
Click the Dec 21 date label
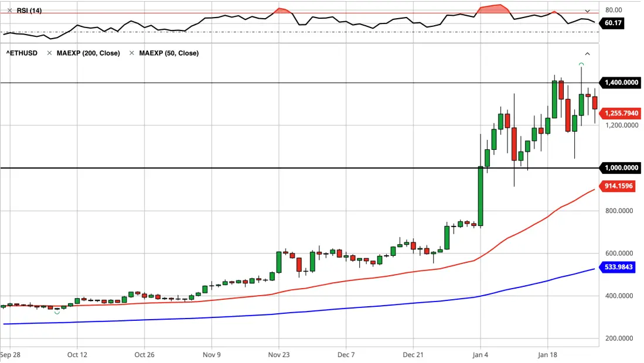[413, 355]
